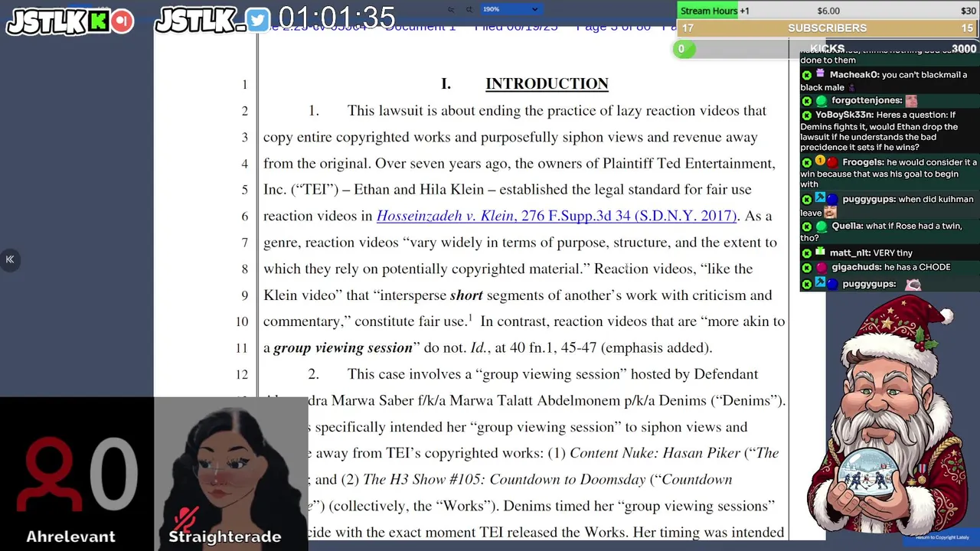The height and width of the screenshot is (551, 980).
Task: Click the bold italic 'group viewing session' text
Action: tap(343, 348)
